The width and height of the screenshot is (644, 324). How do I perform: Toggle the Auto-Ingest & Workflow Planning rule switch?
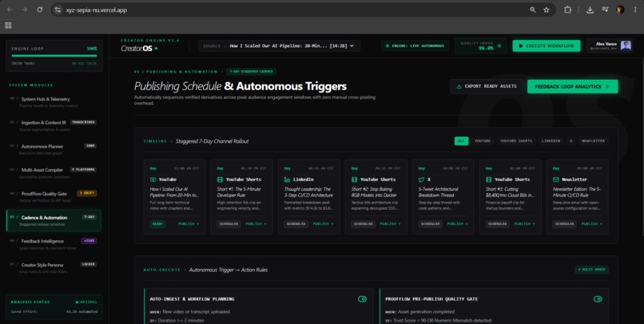click(x=362, y=299)
